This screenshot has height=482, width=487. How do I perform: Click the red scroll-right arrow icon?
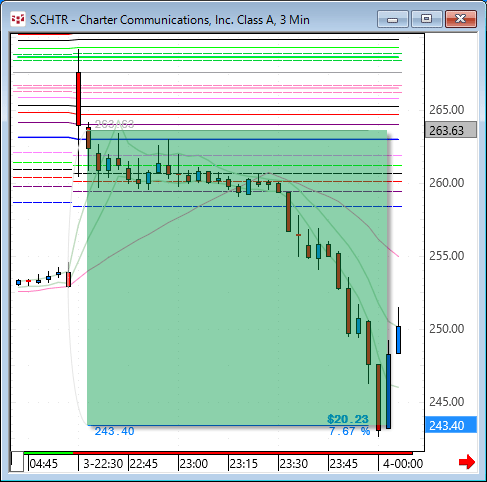tap(467, 462)
